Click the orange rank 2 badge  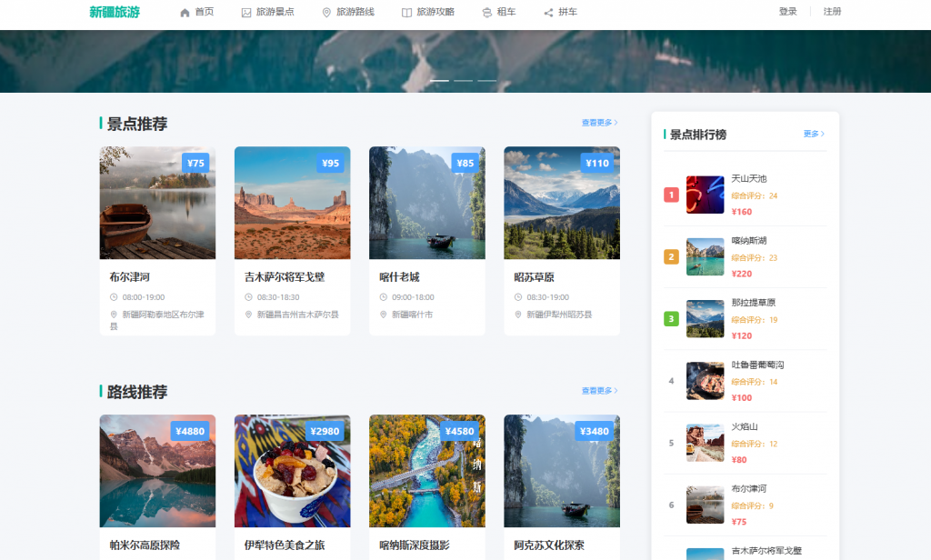(671, 256)
